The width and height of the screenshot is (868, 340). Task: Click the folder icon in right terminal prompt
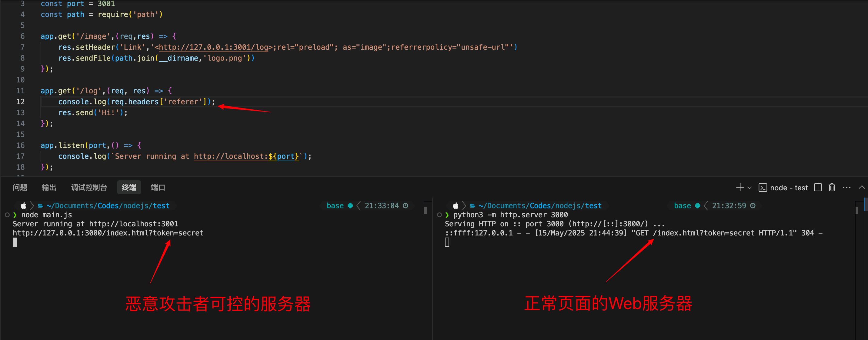click(x=472, y=206)
